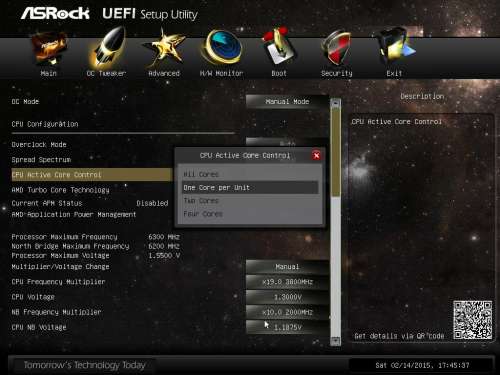Click the settings list scrollbar thumb
500x375 pixels.
point(336,152)
